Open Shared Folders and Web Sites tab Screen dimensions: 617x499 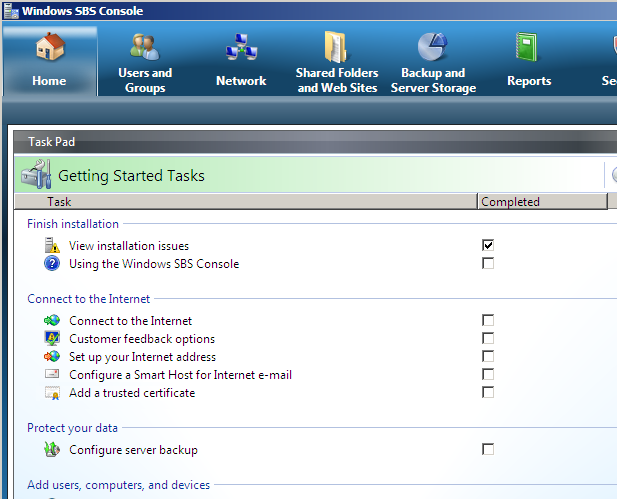click(x=337, y=61)
